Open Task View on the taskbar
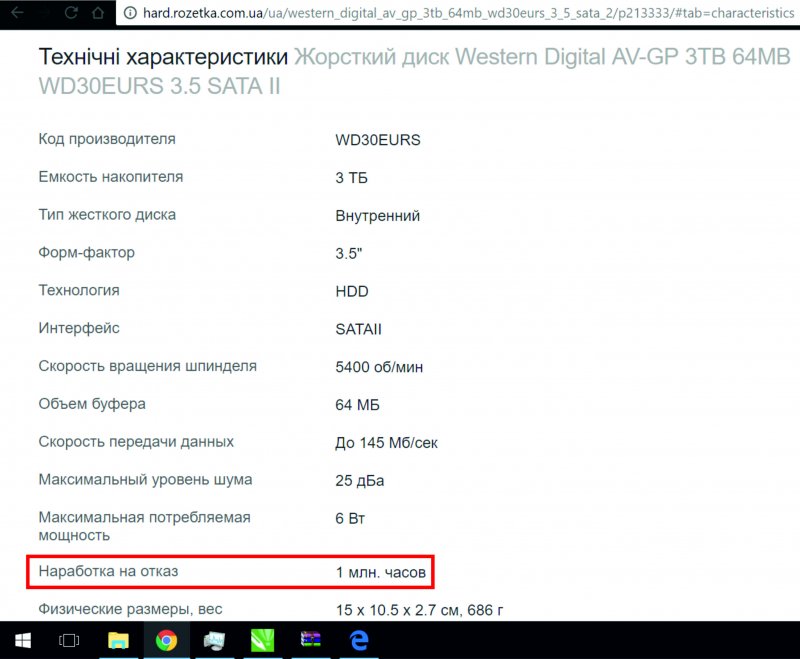 click(69, 640)
